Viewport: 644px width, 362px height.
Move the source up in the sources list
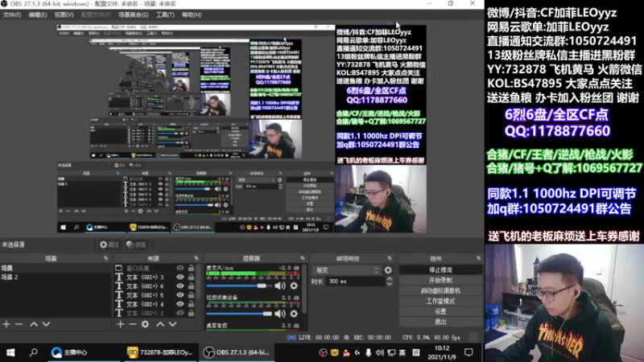[x=160, y=324]
